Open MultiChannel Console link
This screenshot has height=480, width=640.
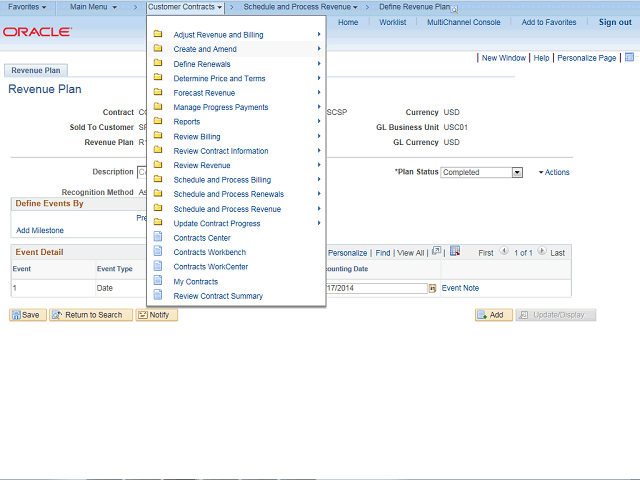(x=463, y=22)
